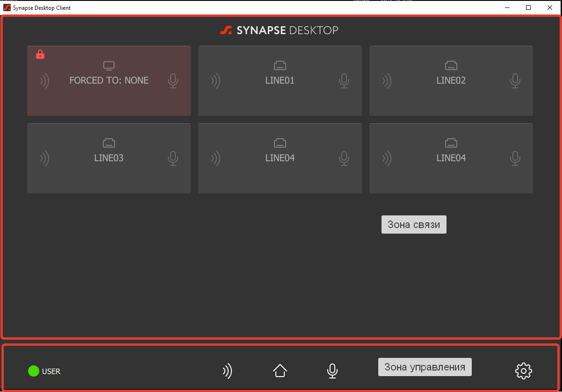
Task: Click the device icon above LINE03
Action: pyautogui.click(x=109, y=143)
